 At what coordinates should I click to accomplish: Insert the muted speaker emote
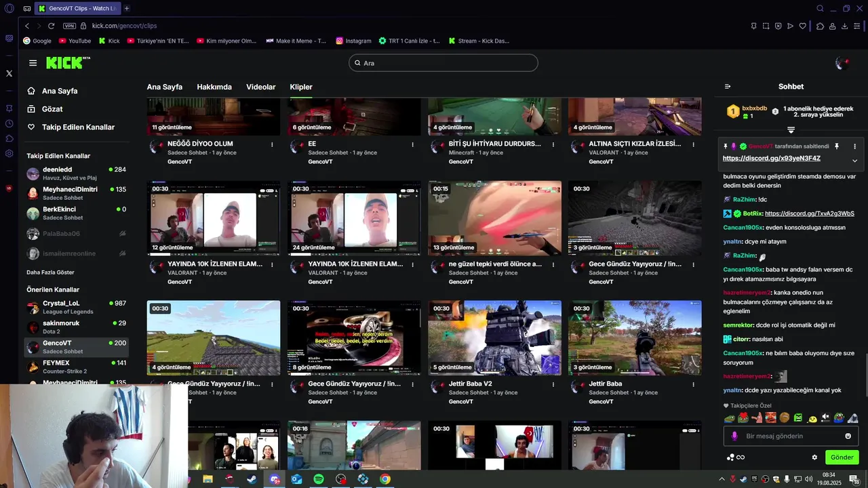pos(825,418)
